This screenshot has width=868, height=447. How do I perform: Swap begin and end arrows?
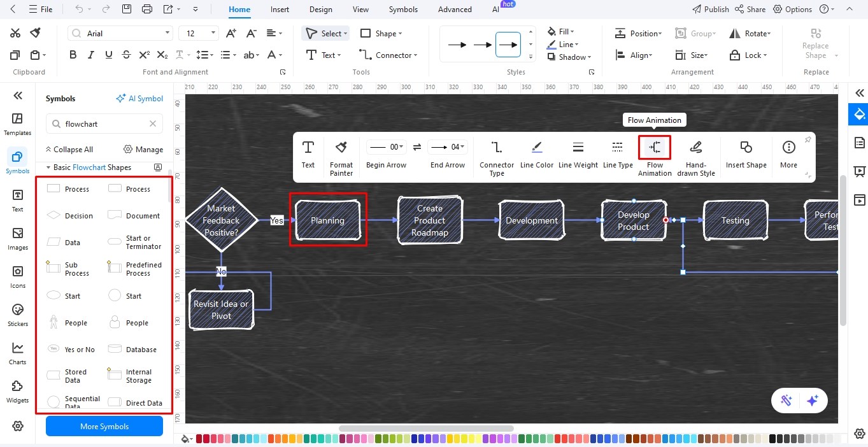pos(417,147)
